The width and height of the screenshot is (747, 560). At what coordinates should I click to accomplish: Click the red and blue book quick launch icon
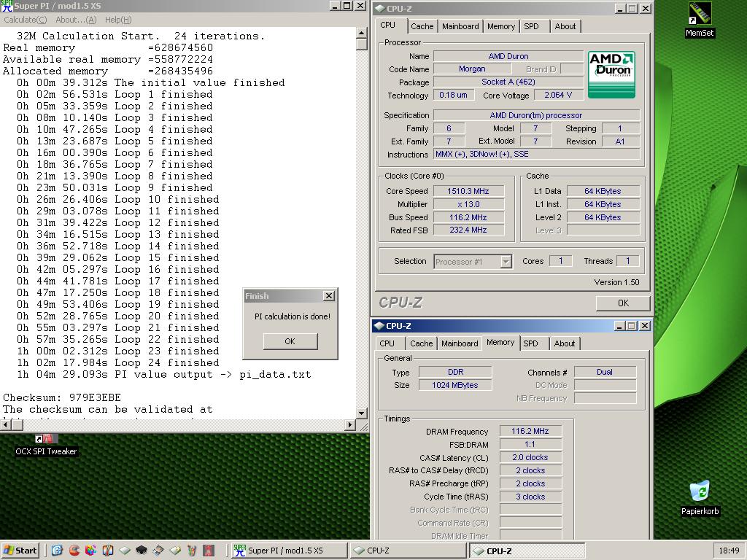tap(108, 551)
